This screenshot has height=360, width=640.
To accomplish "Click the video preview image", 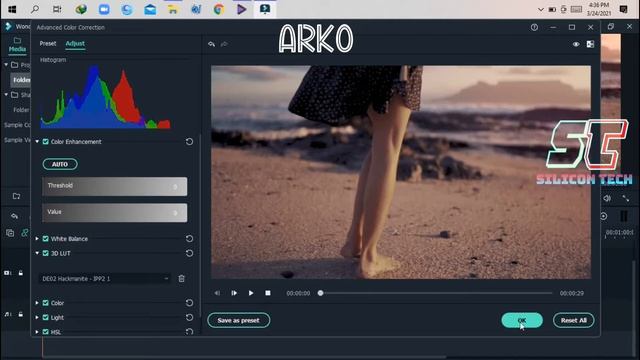I will click(401, 172).
